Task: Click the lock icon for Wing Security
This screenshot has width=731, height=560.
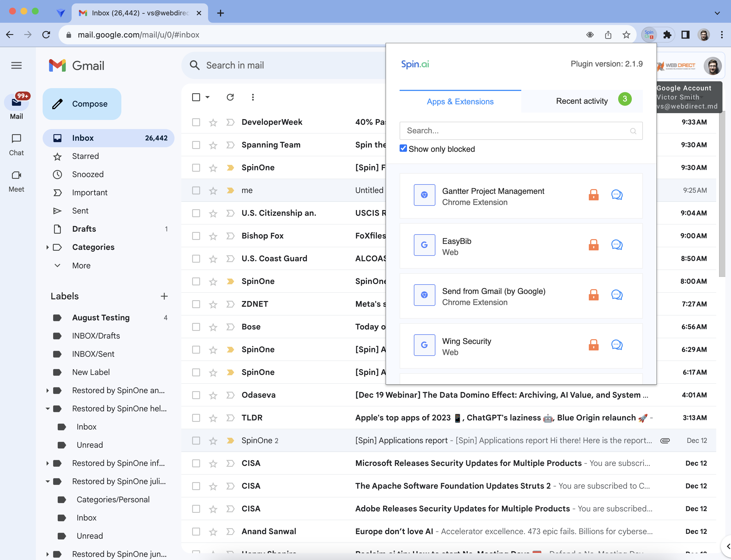Action: tap(593, 345)
